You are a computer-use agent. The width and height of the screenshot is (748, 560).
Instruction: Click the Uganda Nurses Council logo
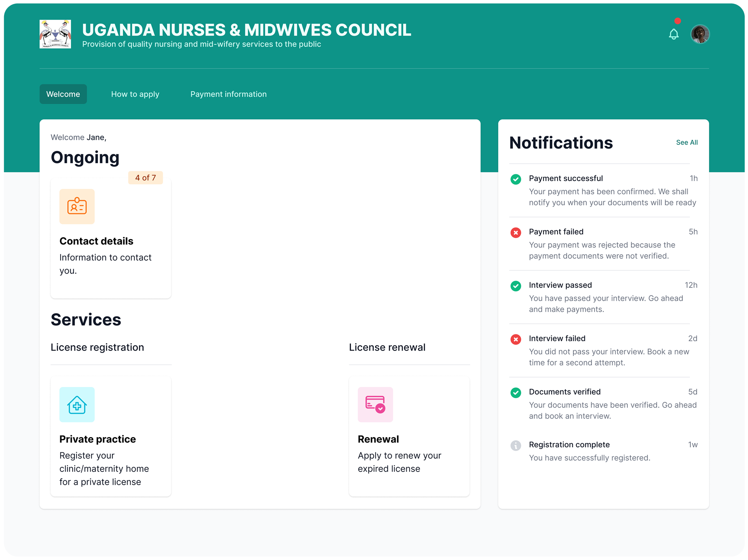pyautogui.click(x=55, y=34)
